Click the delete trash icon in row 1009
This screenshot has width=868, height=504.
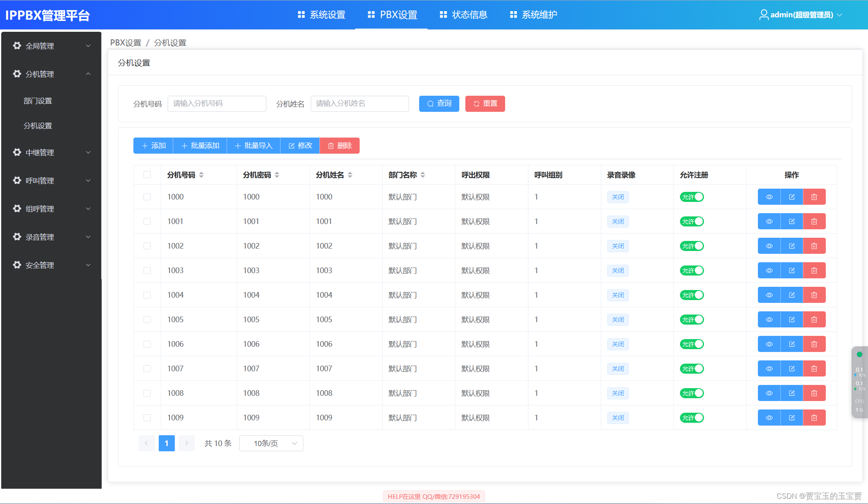coord(814,418)
